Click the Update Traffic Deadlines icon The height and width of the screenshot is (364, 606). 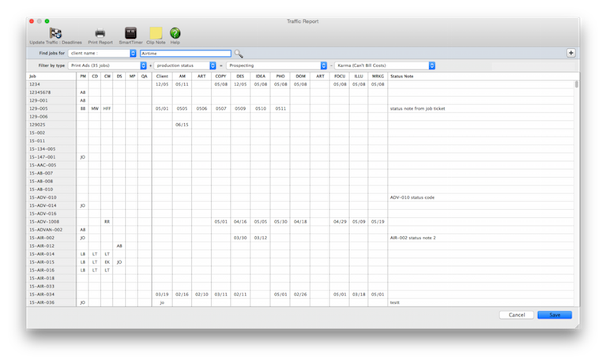55,33
